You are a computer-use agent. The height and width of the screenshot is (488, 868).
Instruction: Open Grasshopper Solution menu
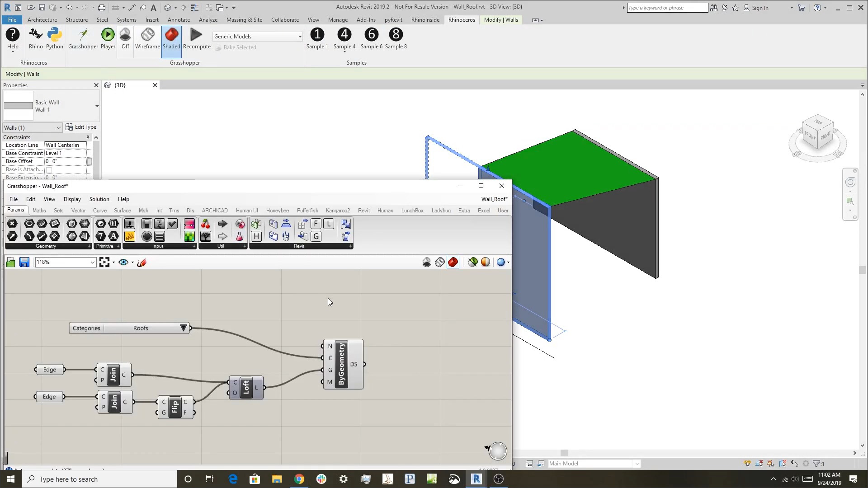point(99,199)
